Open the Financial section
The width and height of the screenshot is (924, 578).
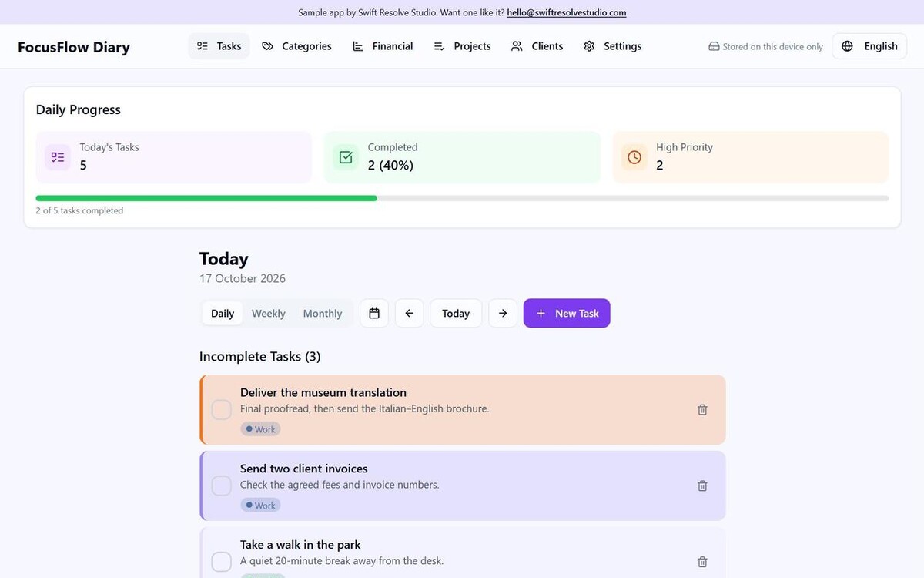pyautogui.click(x=383, y=46)
